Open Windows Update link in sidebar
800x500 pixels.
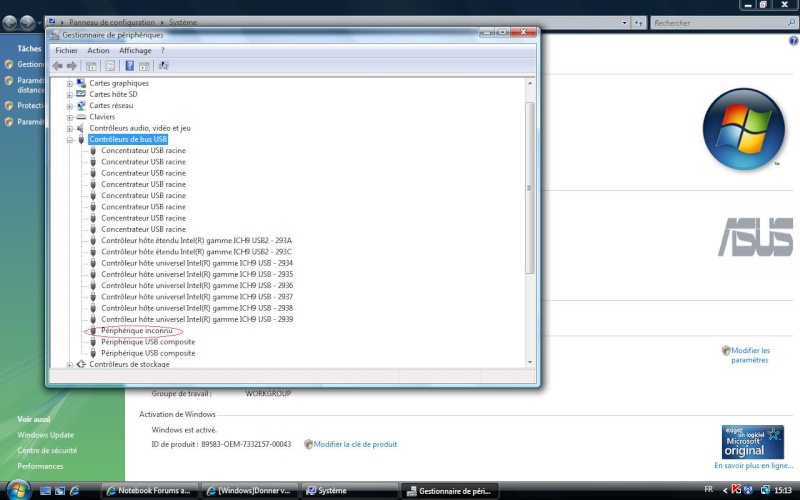pyautogui.click(x=45, y=435)
